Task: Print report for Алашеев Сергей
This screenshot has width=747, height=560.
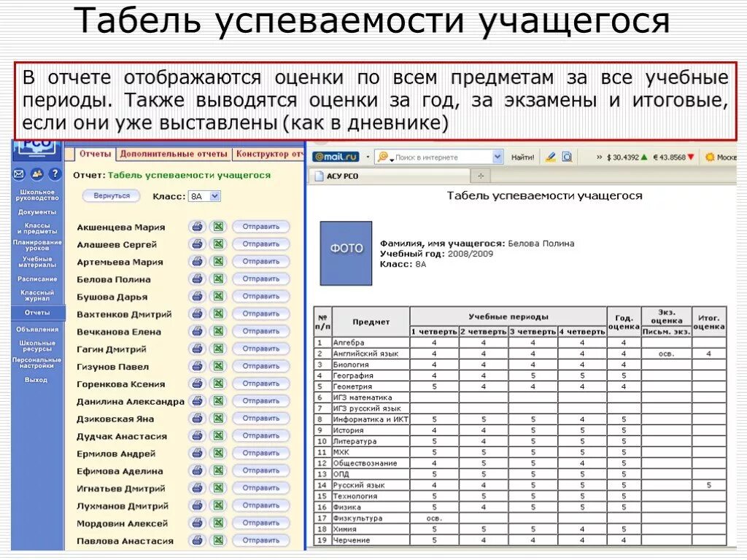Action: pos(197,244)
